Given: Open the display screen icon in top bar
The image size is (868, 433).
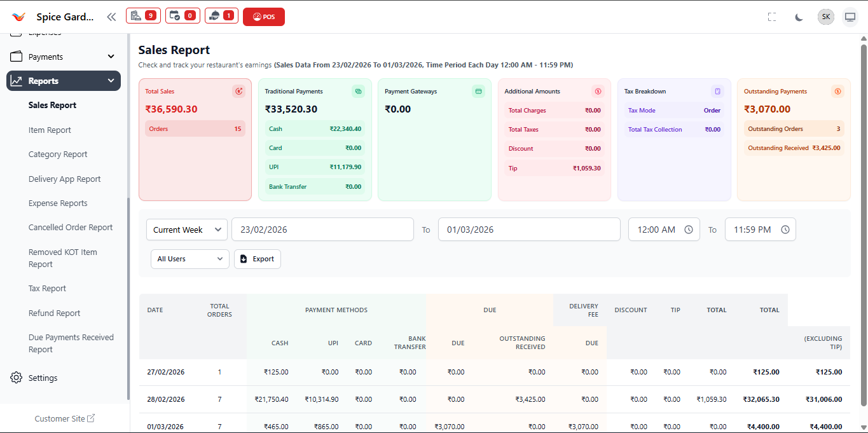Looking at the screenshot, I should pos(850,17).
